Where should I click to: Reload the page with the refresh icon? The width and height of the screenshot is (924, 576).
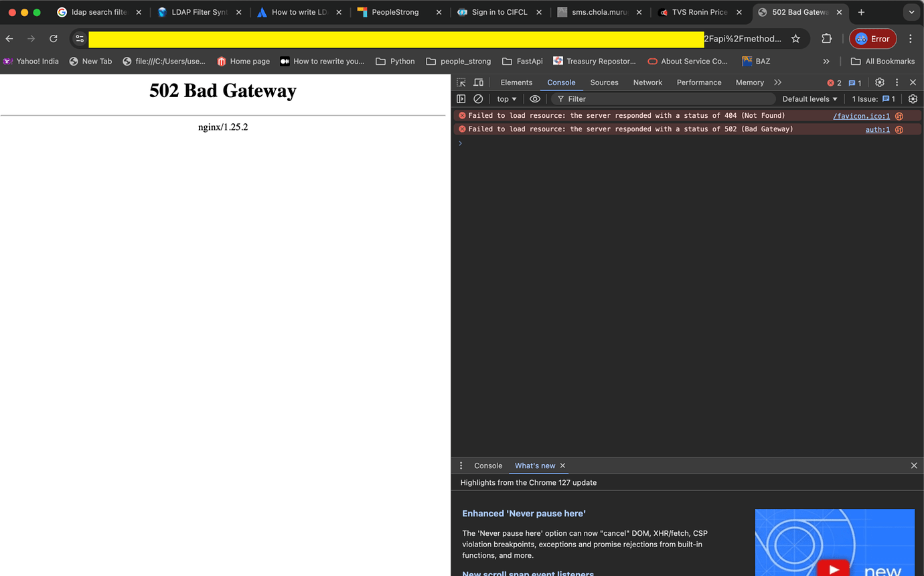[x=54, y=39]
